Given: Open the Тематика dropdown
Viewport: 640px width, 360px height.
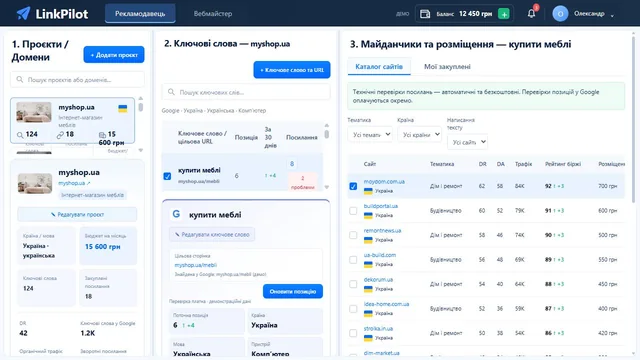Looking at the screenshot, I should pos(370,134).
